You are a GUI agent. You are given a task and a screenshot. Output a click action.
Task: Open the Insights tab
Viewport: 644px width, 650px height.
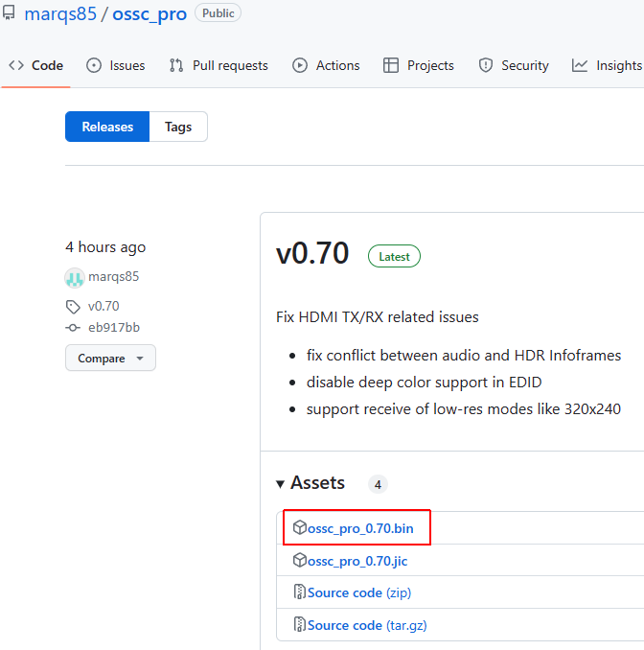[608, 65]
